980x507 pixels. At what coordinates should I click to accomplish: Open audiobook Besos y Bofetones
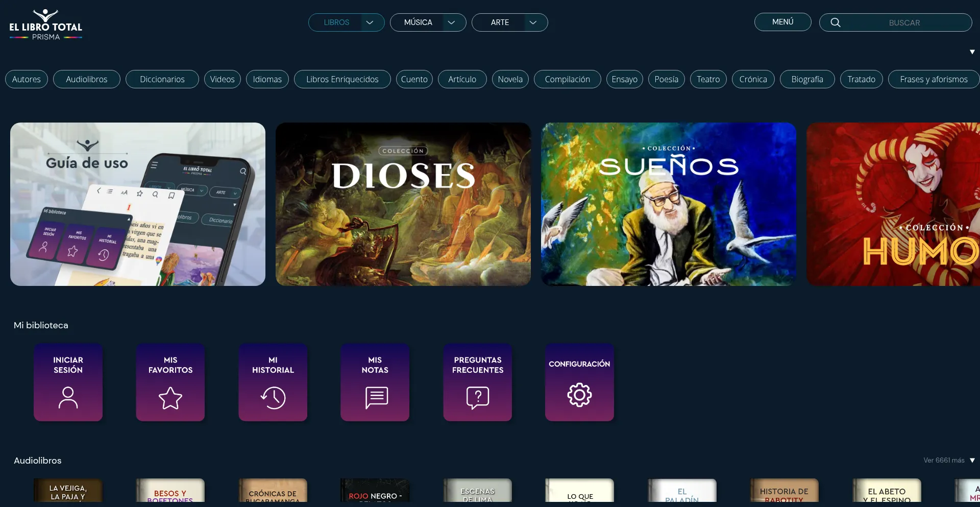pyautogui.click(x=170, y=491)
